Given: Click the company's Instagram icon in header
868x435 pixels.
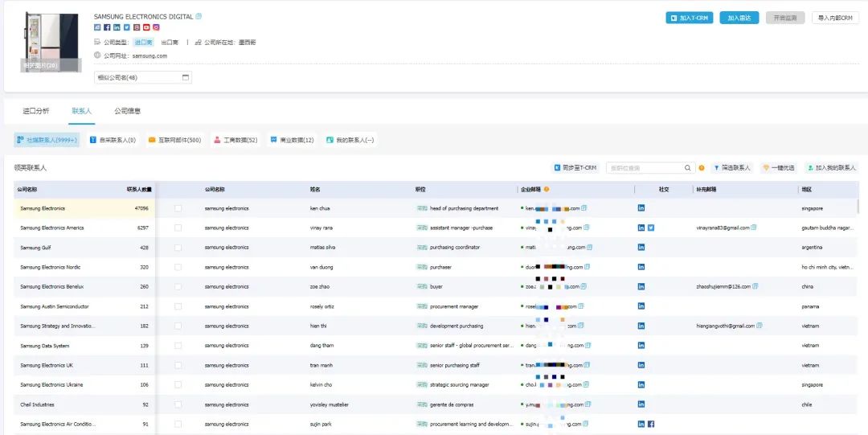Looking at the screenshot, I should 156,27.
